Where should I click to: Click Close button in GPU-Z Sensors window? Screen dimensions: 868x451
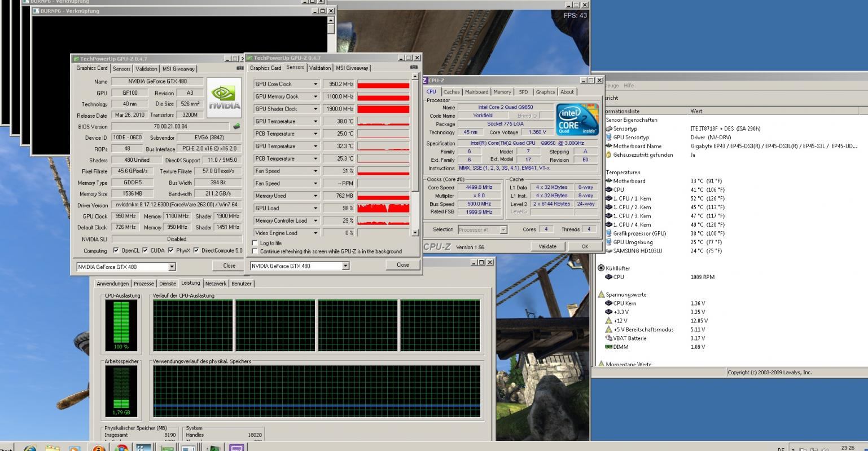403,264
